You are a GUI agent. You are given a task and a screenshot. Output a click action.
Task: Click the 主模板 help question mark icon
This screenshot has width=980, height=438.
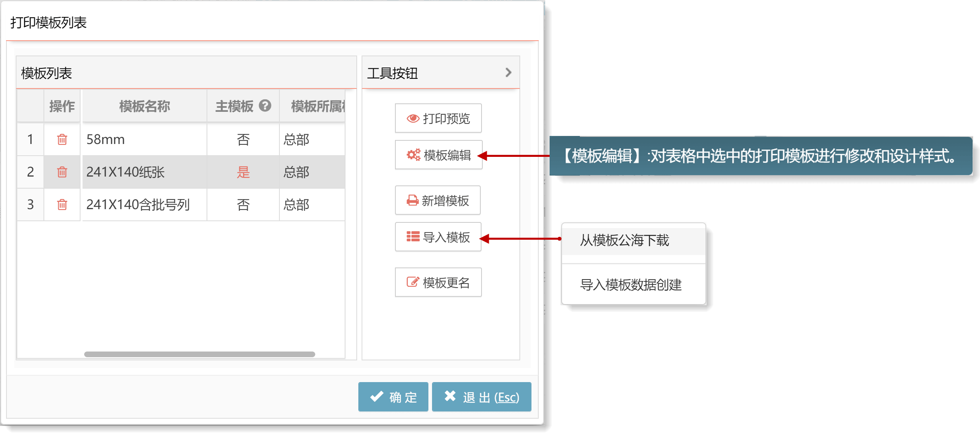(x=265, y=106)
